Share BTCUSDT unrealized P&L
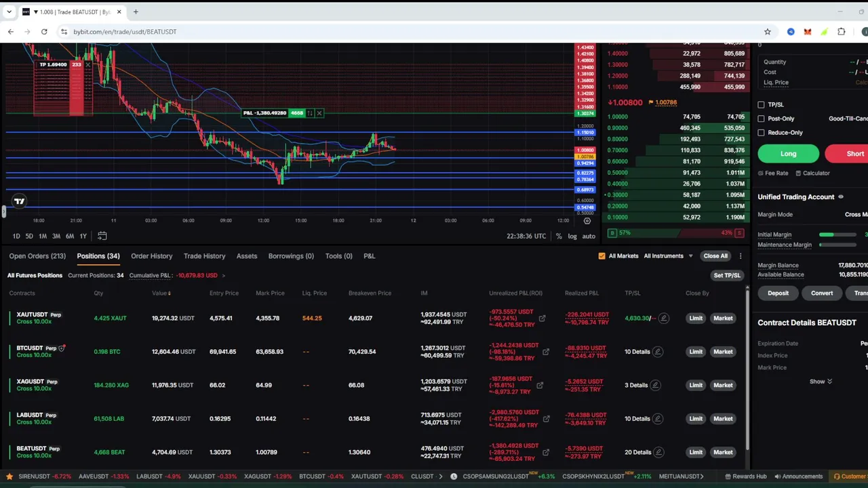 (x=546, y=352)
